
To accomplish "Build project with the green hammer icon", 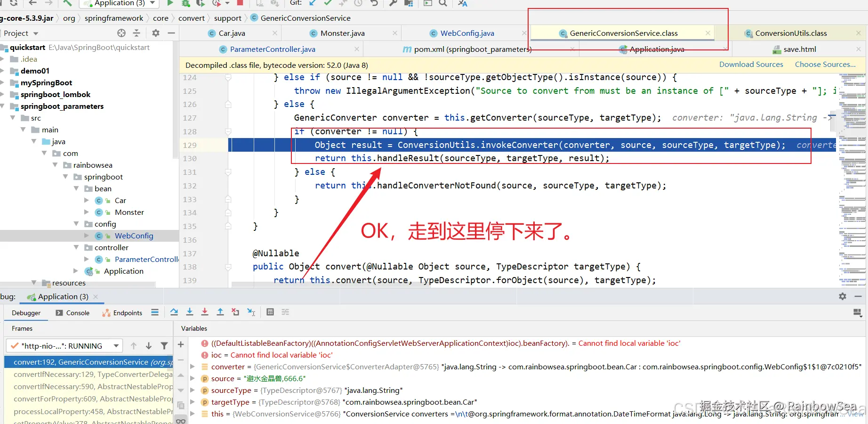I will 67,3.
